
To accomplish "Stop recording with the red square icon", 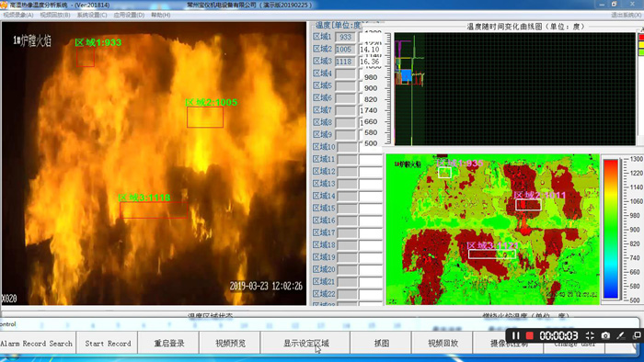I will (x=530, y=335).
